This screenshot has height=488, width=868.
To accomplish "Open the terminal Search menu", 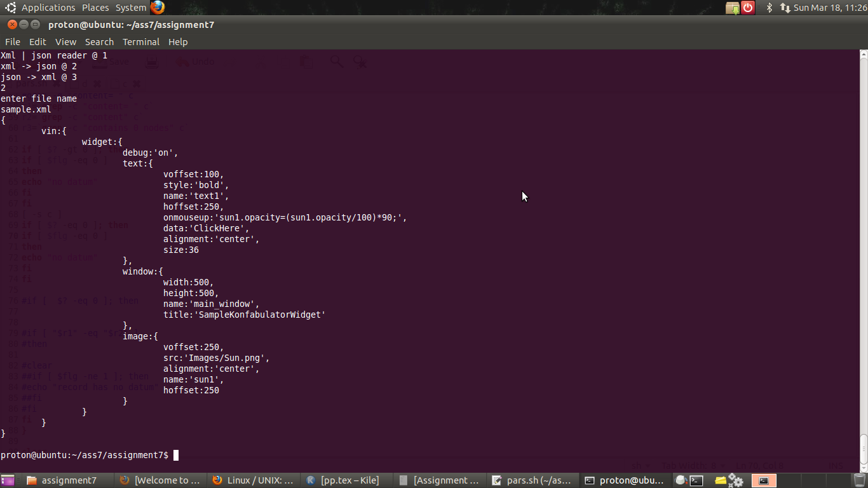I will (x=99, y=42).
